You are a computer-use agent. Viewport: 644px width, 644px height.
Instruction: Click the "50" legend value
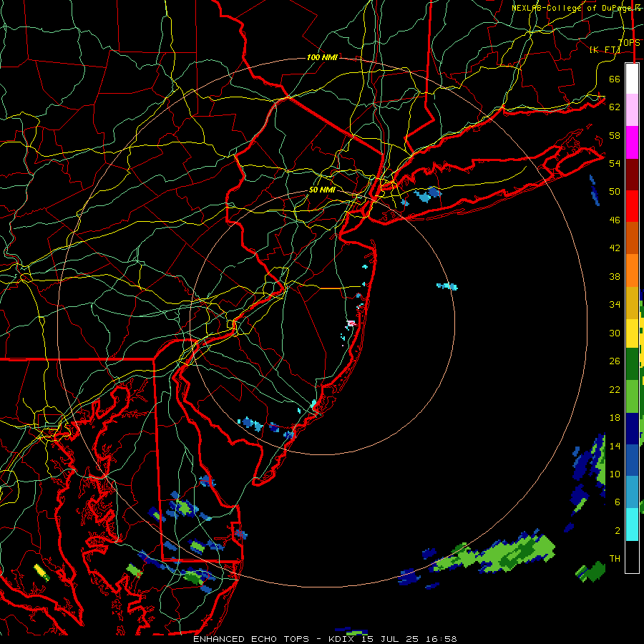tap(615, 191)
